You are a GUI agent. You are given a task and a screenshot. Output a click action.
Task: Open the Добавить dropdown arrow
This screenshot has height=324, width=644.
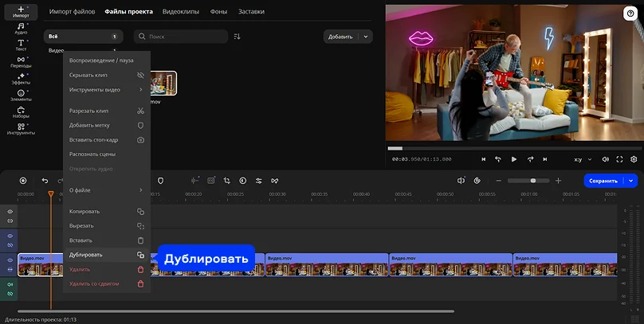pos(366,37)
